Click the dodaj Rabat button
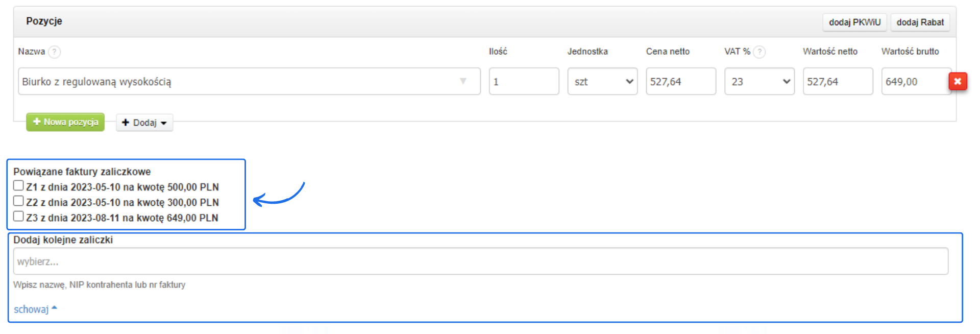This screenshot has width=980, height=334. (x=920, y=22)
